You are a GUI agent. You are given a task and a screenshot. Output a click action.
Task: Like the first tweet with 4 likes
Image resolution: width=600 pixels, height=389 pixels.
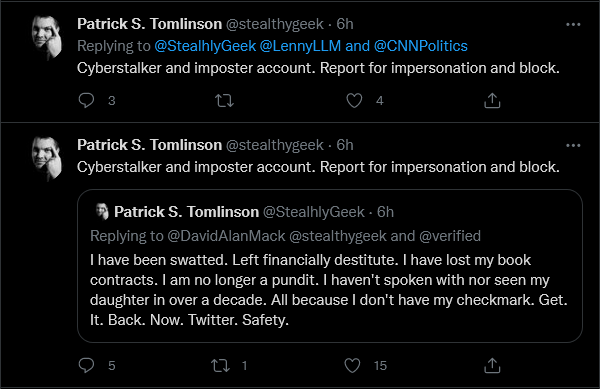[354, 101]
